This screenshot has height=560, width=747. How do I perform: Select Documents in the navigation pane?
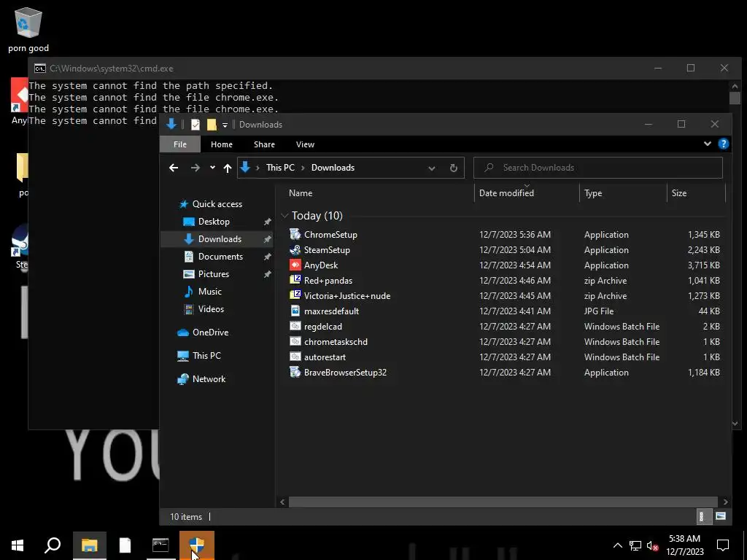click(x=220, y=256)
